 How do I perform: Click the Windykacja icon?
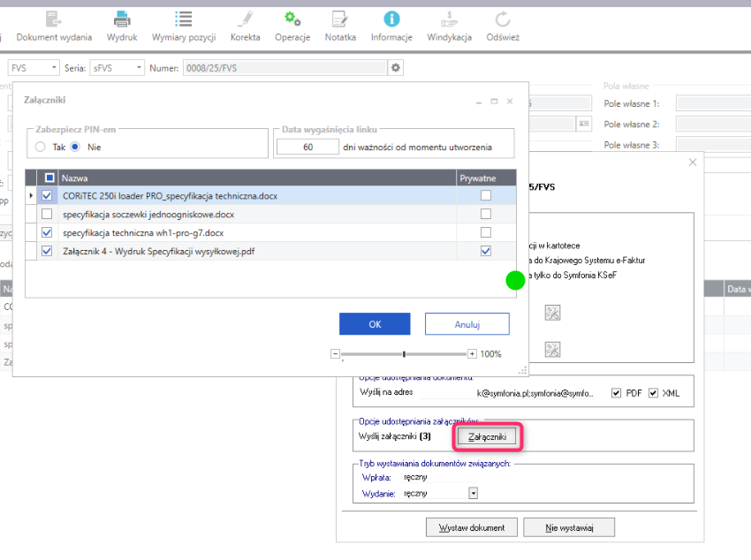(449, 19)
